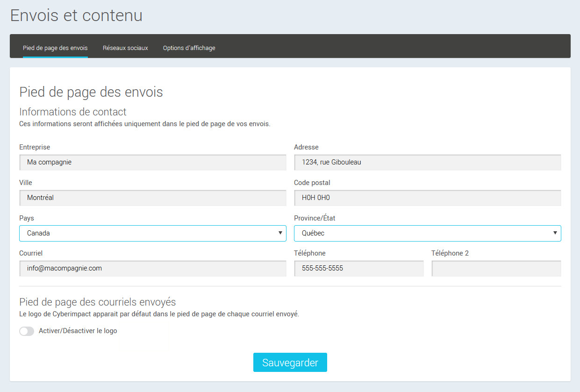Open the Options d'affichage tab

pyautogui.click(x=189, y=48)
